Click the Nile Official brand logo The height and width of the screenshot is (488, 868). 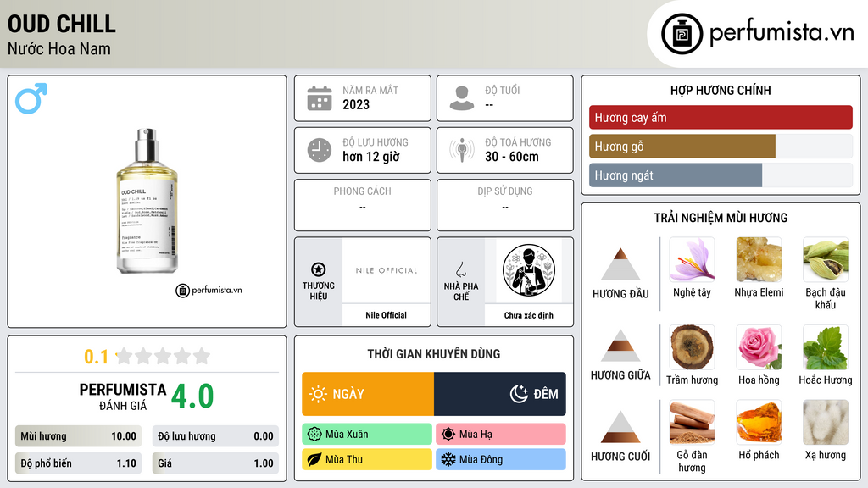click(x=387, y=270)
